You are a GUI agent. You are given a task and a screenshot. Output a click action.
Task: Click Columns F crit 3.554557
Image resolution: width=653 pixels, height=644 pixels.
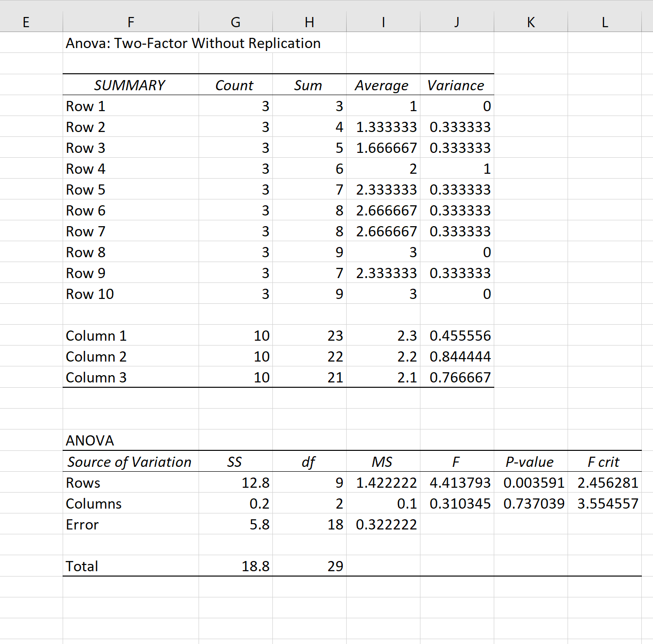point(604,503)
